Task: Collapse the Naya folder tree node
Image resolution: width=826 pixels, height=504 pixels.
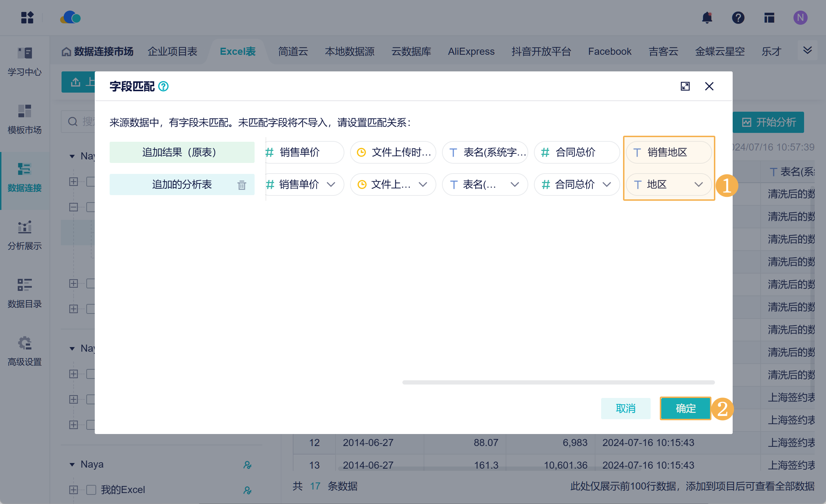Action: pyautogui.click(x=72, y=464)
